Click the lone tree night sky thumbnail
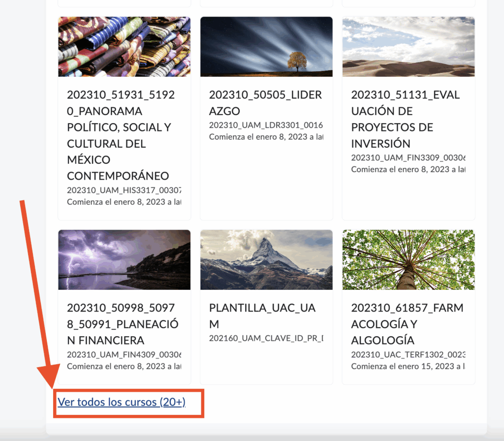504x441 pixels. pyautogui.click(x=266, y=47)
